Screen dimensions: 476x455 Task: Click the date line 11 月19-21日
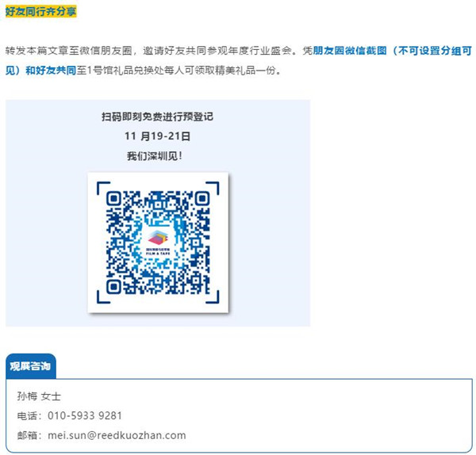tap(157, 136)
